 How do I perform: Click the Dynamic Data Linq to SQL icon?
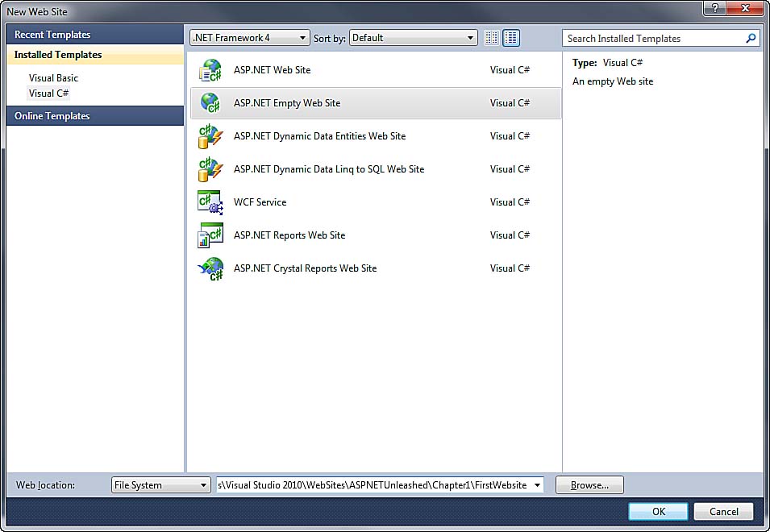(x=210, y=169)
